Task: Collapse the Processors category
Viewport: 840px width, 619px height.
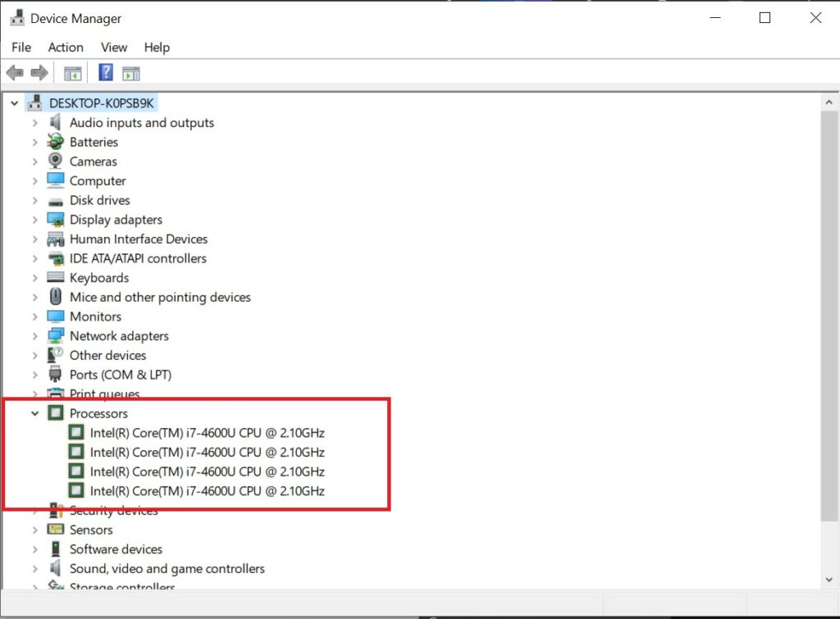Action: click(34, 413)
